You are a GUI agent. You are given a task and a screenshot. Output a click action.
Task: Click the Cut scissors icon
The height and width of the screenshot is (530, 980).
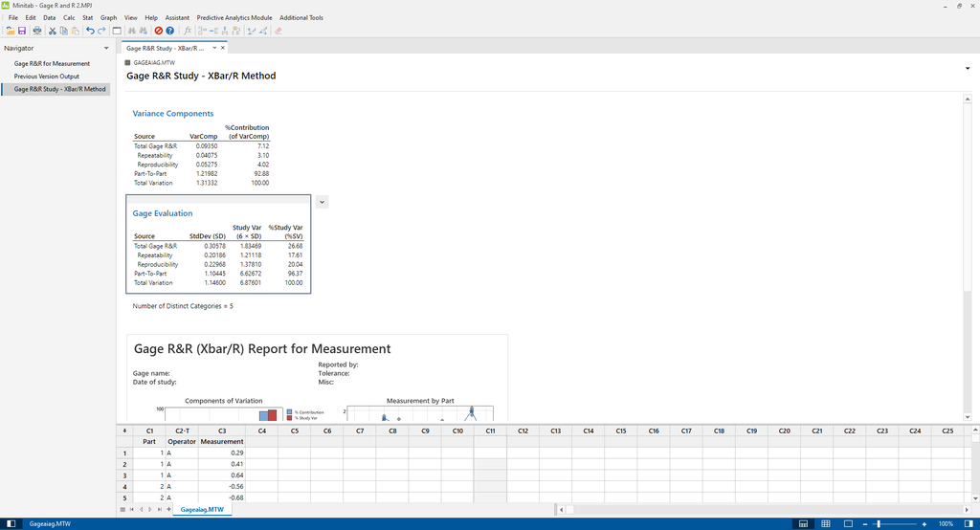(53, 31)
